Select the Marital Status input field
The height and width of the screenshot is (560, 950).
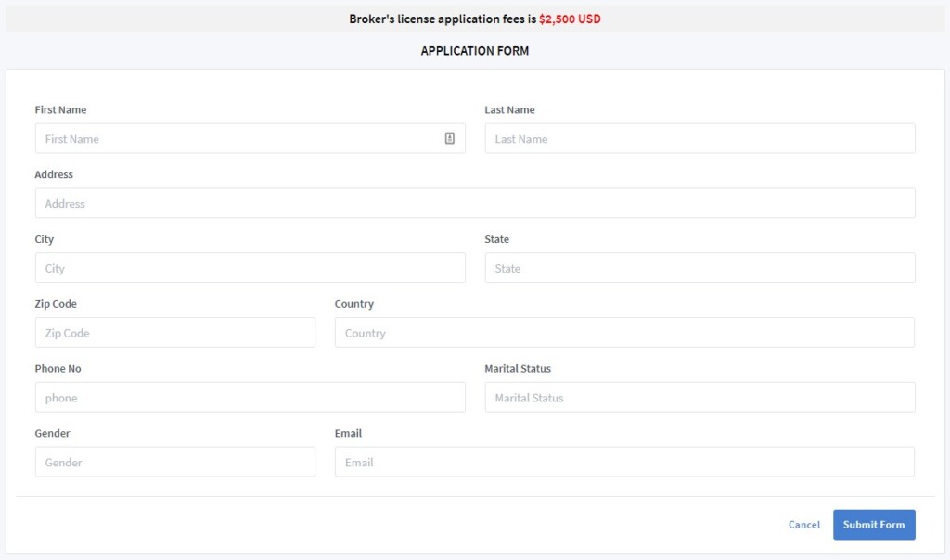tap(700, 397)
